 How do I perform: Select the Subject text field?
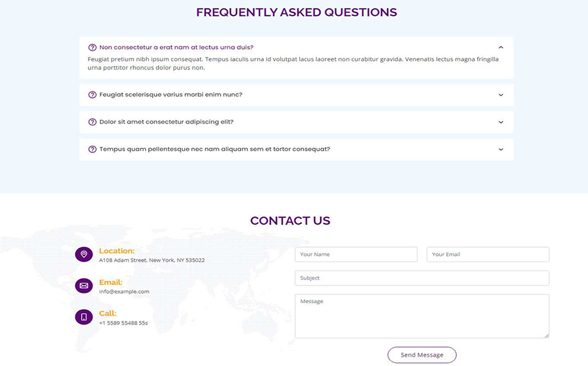point(422,278)
